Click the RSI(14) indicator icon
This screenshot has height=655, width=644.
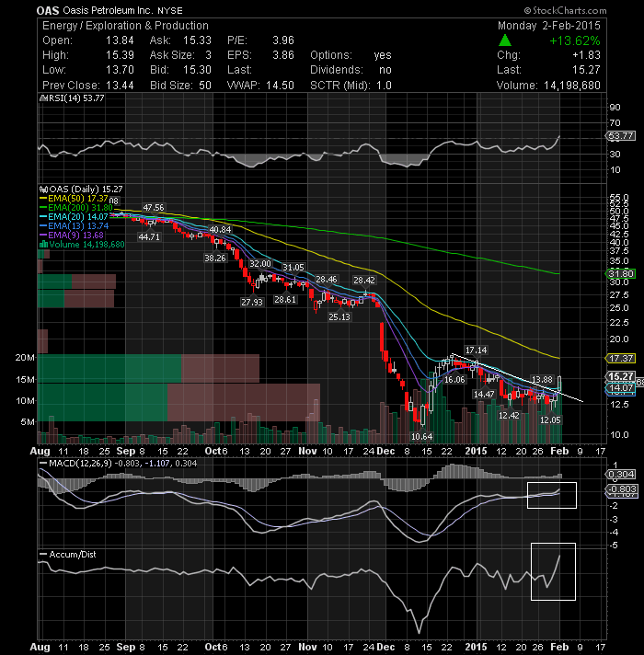pyautogui.click(x=43, y=98)
